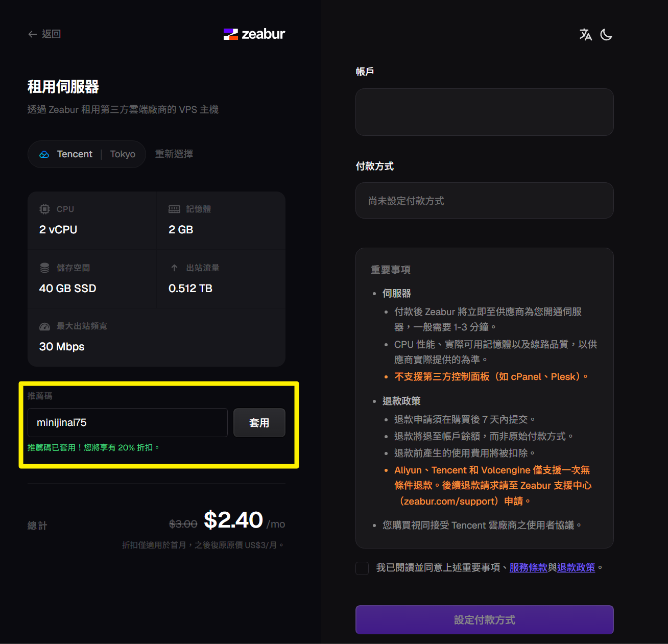
Task: Click the 尚未設定付款方式 payment field
Action: (x=485, y=201)
